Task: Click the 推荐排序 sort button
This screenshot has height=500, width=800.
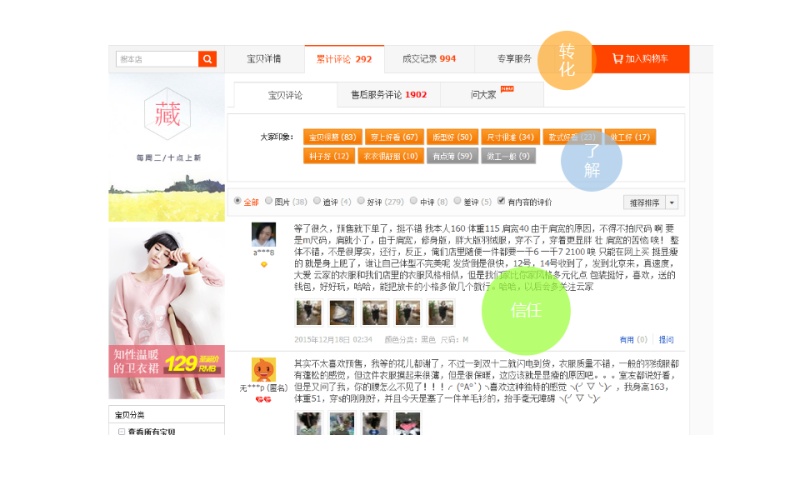Action: click(645, 203)
